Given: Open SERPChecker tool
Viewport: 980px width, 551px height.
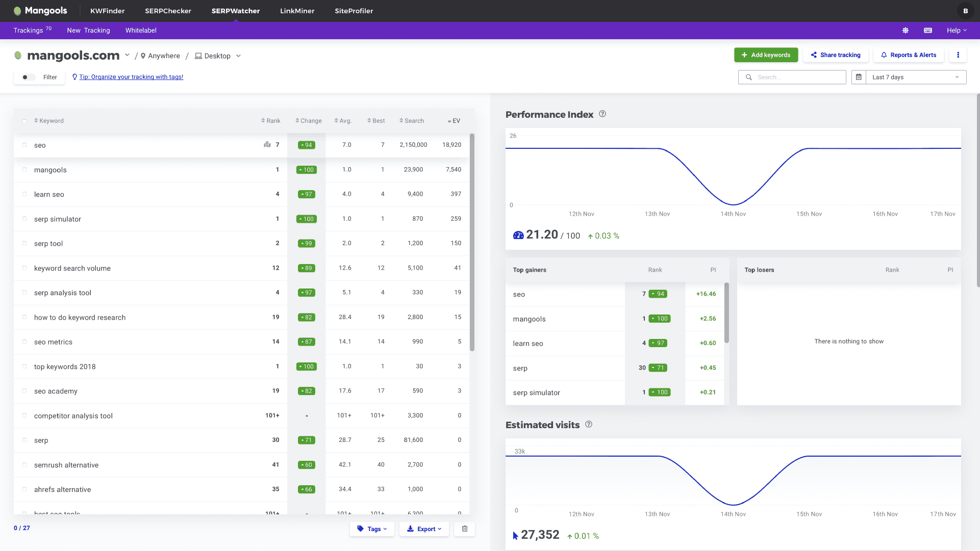Looking at the screenshot, I should (168, 11).
